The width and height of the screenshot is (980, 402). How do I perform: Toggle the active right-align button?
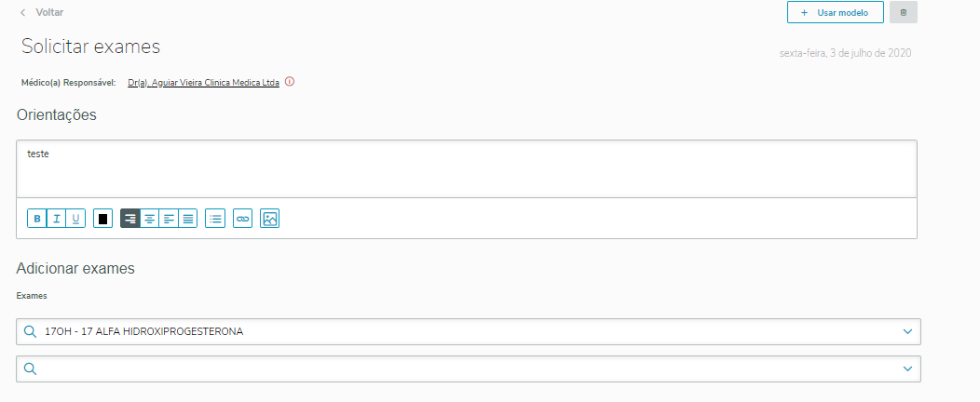pyautogui.click(x=130, y=219)
